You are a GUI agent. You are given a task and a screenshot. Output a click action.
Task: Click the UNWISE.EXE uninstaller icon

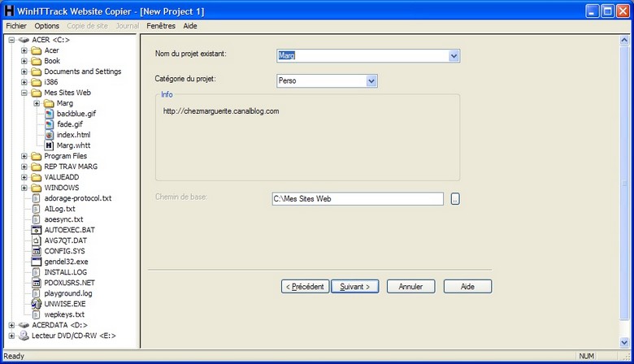pos(37,304)
